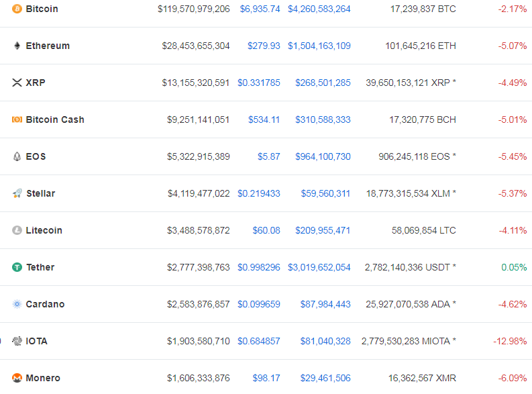The height and width of the screenshot is (394, 532).
Task: Open the Stellar name link
Action: tap(41, 193)
